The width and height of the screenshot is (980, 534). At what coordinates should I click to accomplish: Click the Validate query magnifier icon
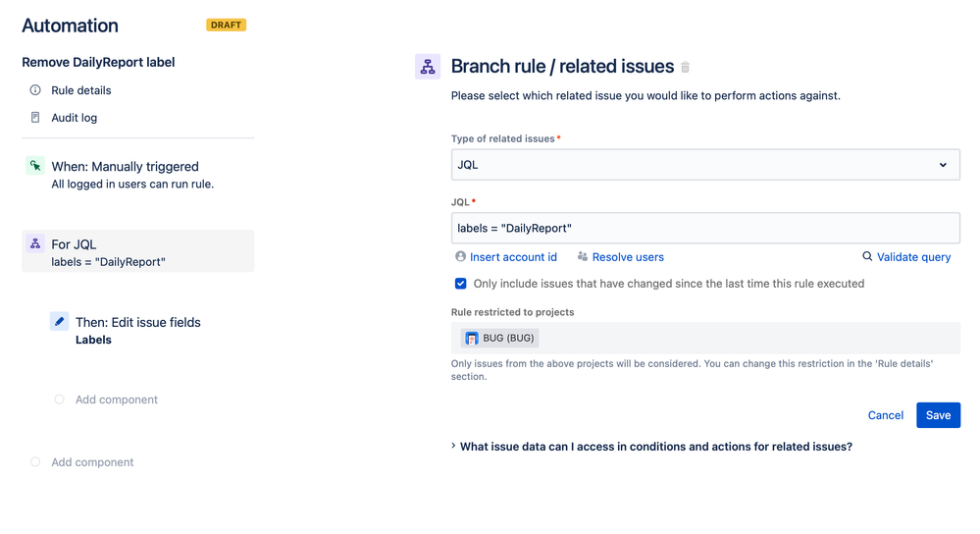(x=867, y=257)
